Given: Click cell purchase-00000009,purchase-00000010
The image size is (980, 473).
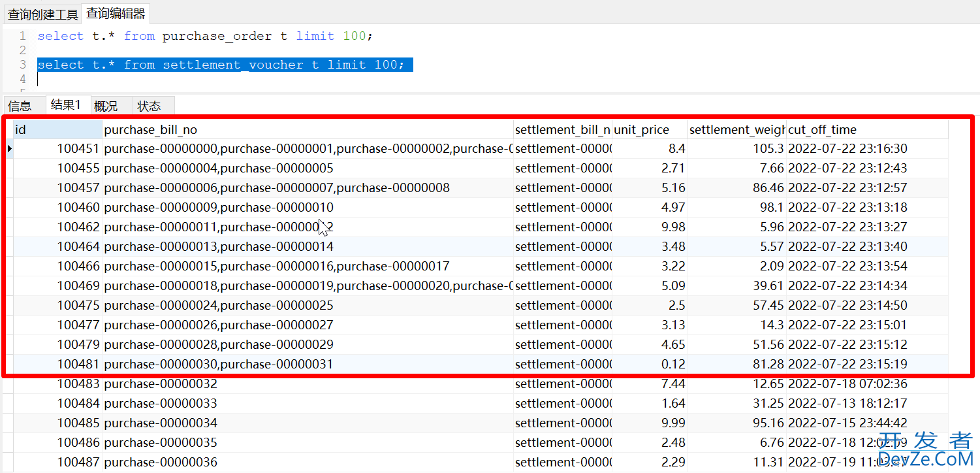Looking at the screenshot, I should [308, 207].
